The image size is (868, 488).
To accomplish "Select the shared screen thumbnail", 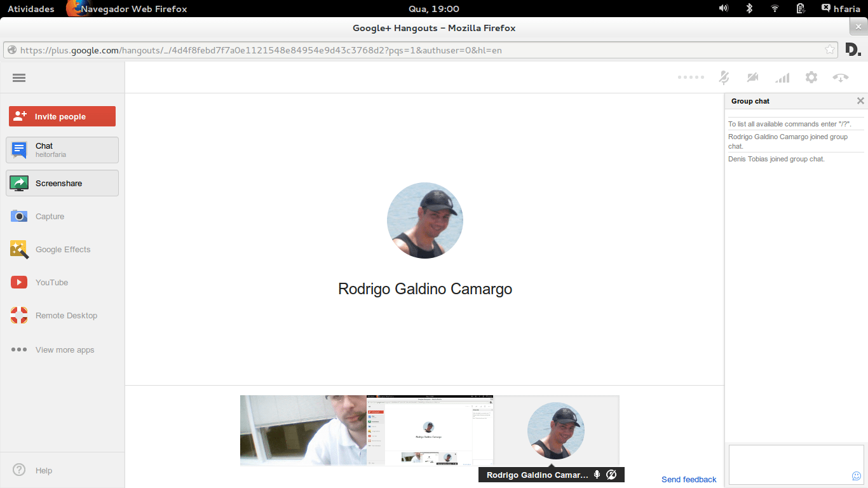I will point(430,430).
